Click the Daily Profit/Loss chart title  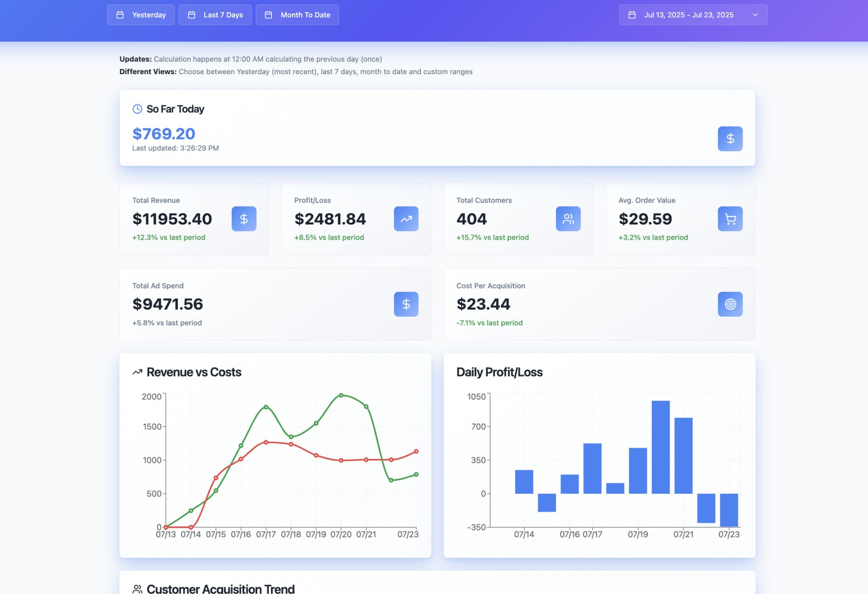pos(499,372)
